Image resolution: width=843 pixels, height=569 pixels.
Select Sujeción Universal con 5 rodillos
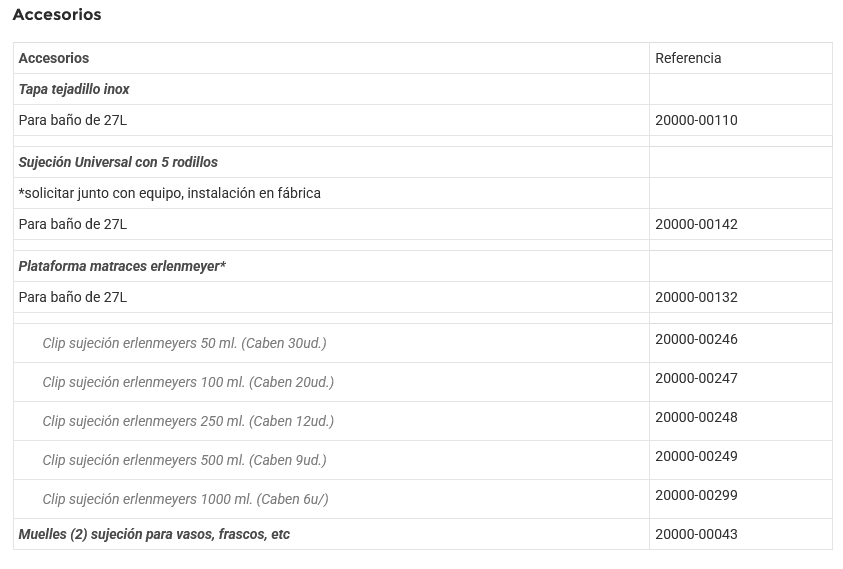click(118, 162)
